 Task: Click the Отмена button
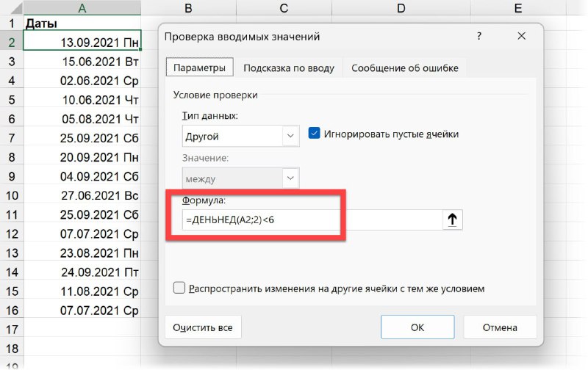tap(500, 327)
